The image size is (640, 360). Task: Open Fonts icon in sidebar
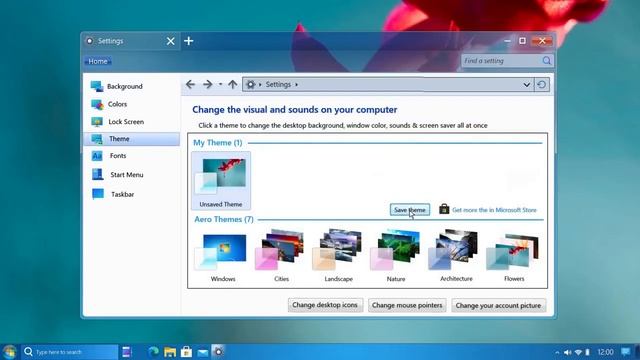(97, 156)
